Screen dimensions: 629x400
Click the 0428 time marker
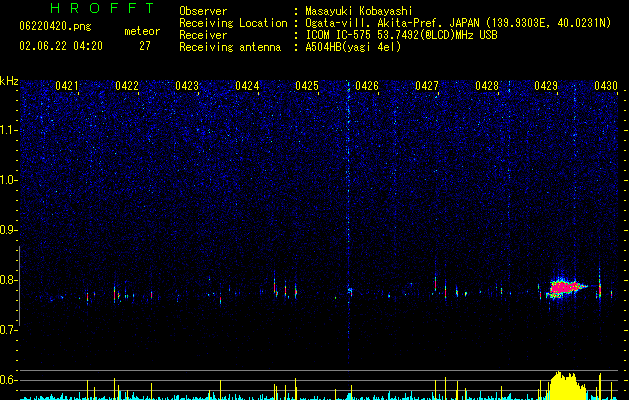click(x=487, y=86)
